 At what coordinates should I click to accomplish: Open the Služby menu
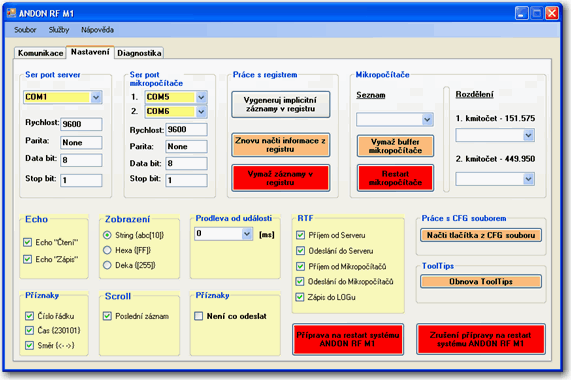point(59,30)
